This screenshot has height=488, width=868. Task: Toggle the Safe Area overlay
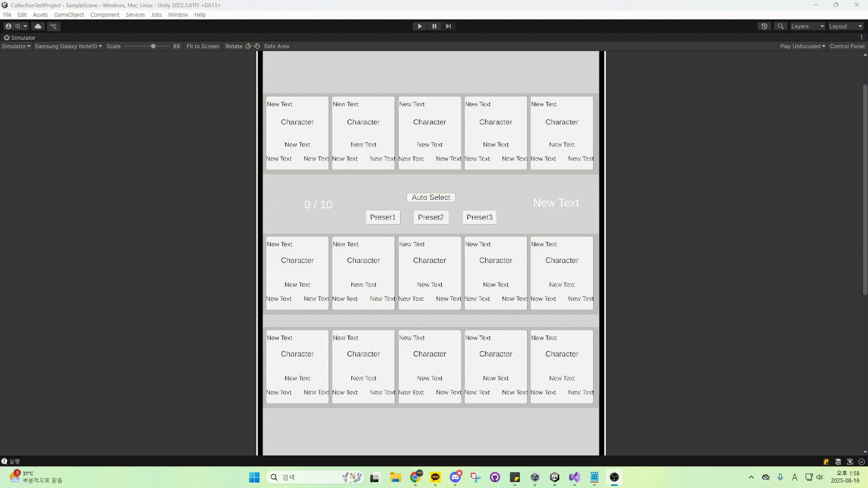pyautogui.click(x=276, y=46)
